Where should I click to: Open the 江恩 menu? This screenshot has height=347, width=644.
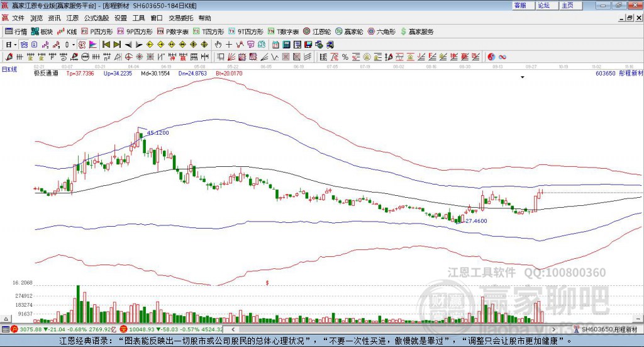click(x=72, y=18)
